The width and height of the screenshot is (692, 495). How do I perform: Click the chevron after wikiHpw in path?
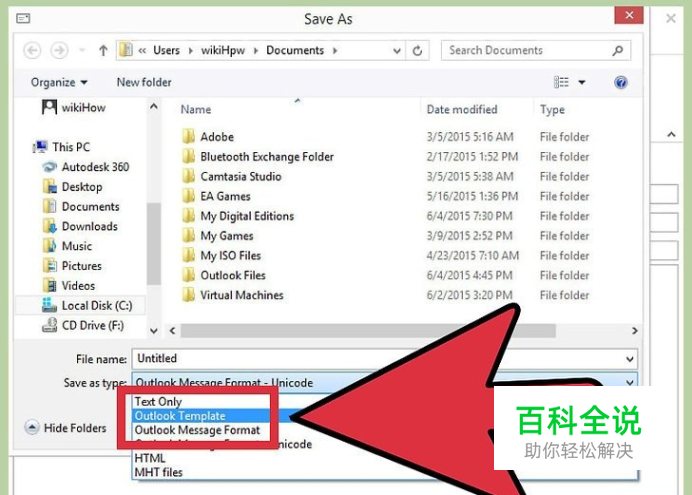256,51
